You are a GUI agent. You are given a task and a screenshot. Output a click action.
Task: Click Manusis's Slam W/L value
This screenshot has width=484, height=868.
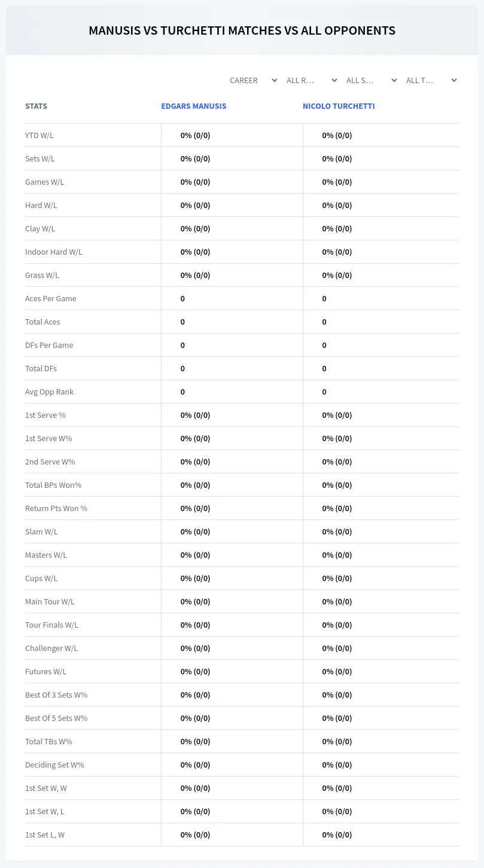click(x=195, y=531)
